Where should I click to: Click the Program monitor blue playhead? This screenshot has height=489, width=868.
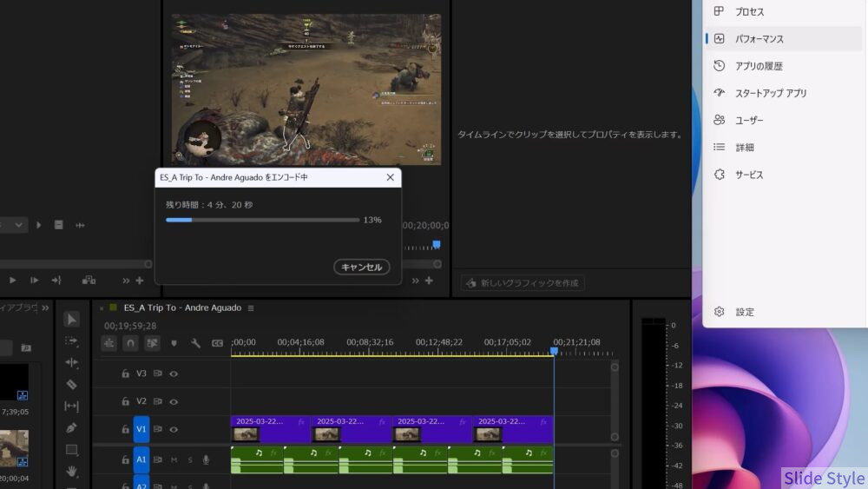tap(437, 244)
